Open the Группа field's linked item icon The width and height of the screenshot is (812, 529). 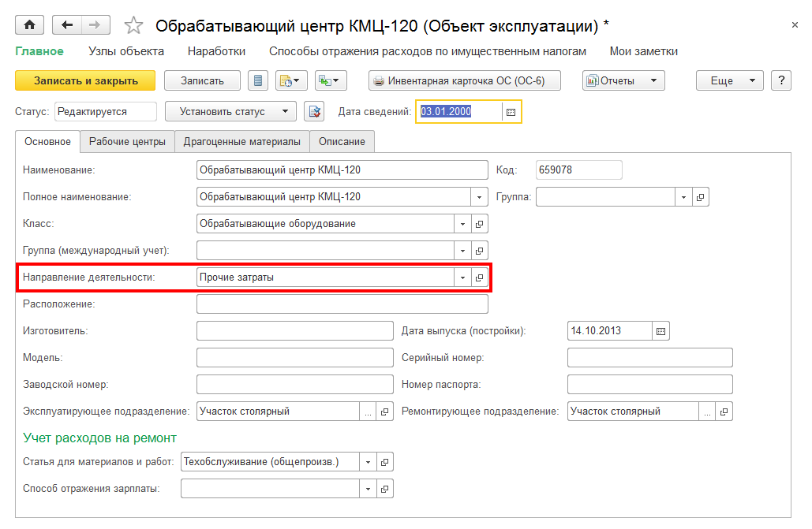coord(700,197)
